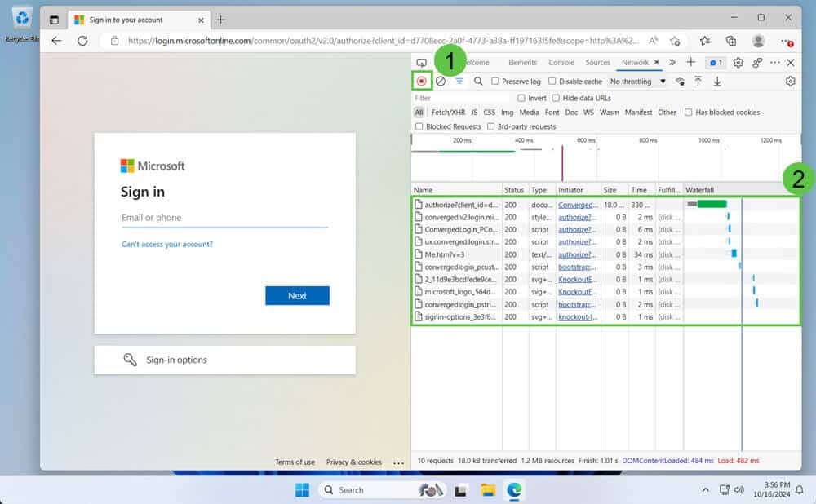Open network conditions wifi icon

[680, 81]
